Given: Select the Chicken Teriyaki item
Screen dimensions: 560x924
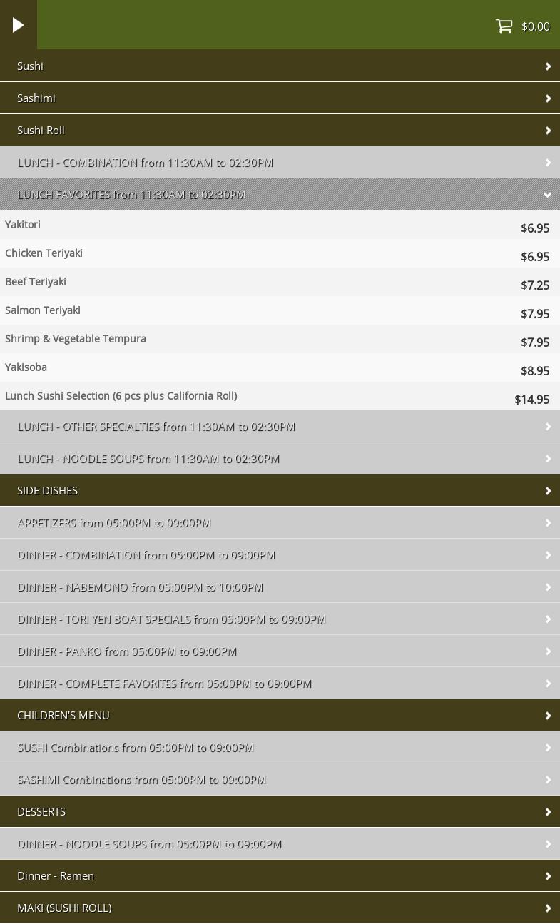Looking at the screenshot, I should (44, 253).
